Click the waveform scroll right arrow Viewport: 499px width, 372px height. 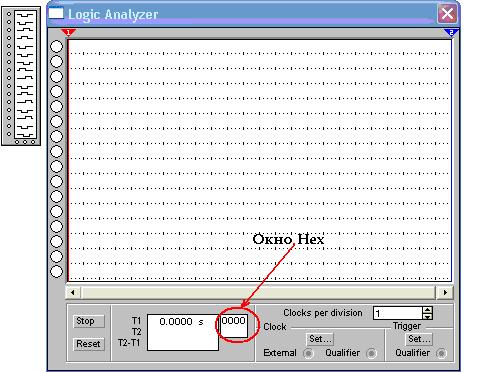click(445, 293)
